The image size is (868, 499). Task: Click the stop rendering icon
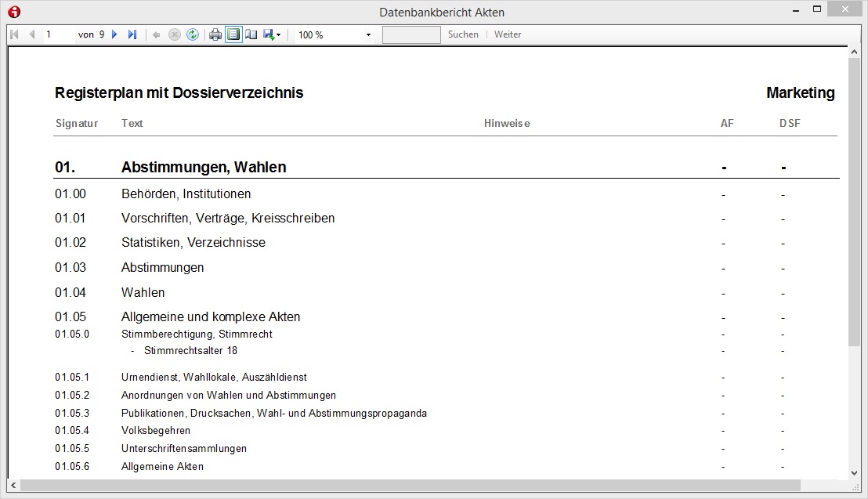175,34
